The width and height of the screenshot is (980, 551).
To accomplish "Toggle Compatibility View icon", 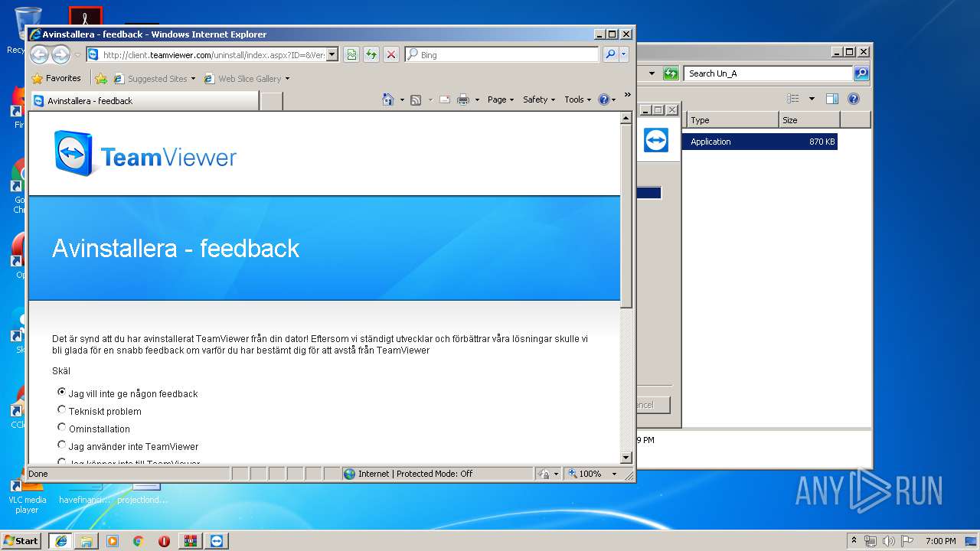I will (x=351, y=54).
